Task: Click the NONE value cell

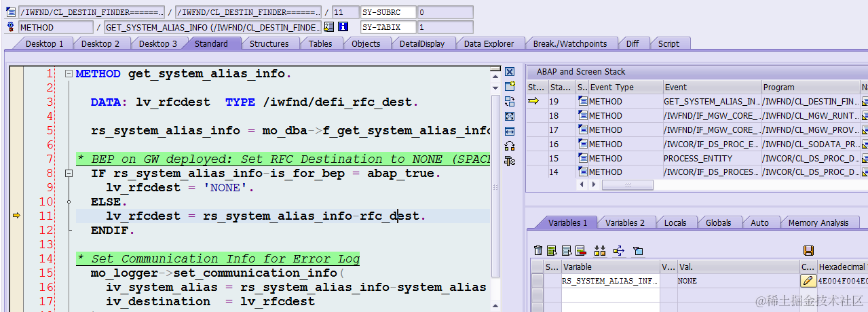Action: [738, 281]
